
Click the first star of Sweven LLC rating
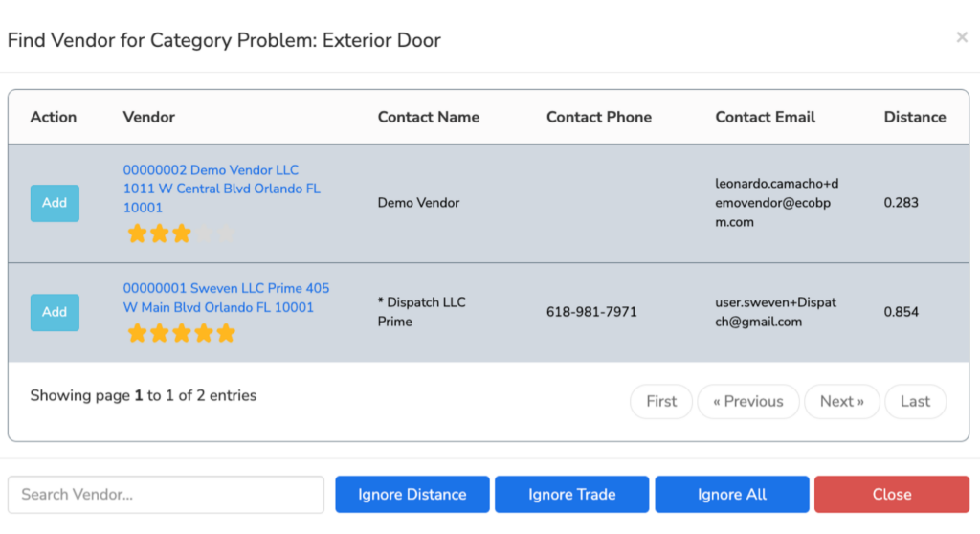coord(137,333)
